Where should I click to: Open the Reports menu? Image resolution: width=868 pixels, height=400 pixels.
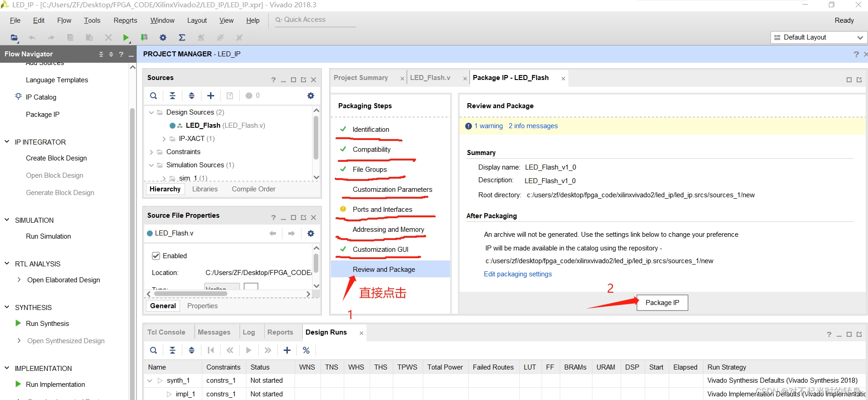125,20
